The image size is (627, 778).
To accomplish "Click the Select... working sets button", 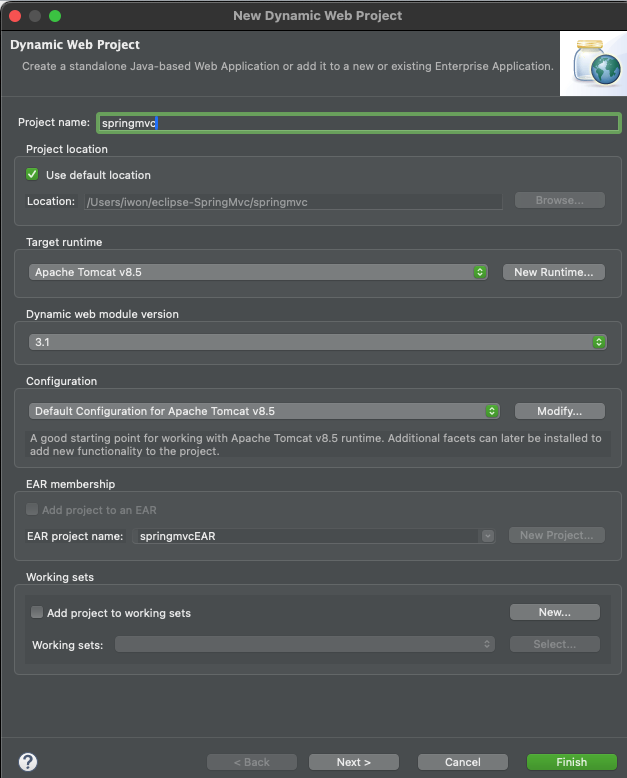I will 555,644.
